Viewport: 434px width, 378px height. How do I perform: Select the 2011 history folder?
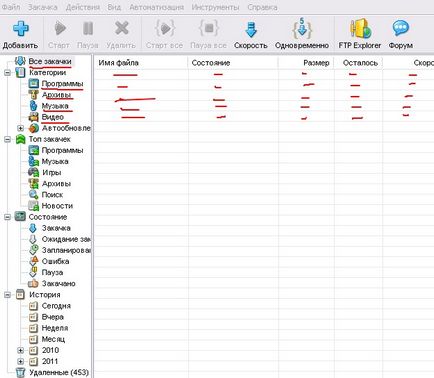point(50,361)
